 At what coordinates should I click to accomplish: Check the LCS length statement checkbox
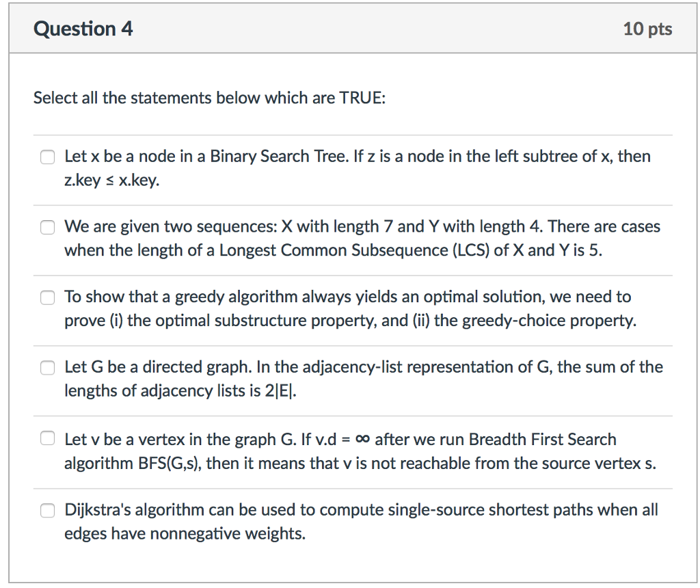[x=47, y=227]
